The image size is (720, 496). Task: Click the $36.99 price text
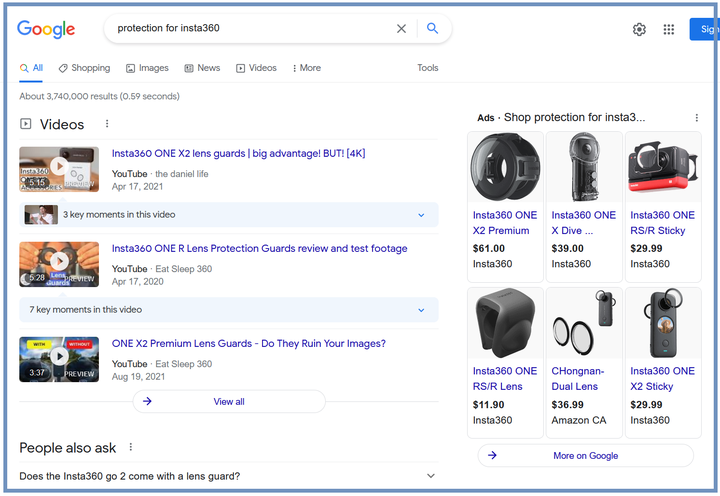(x=568, y=405)
